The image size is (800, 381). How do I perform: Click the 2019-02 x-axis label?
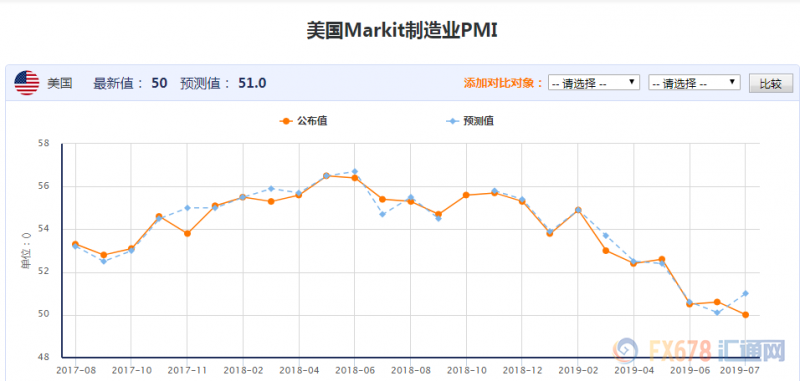(578, 369)
